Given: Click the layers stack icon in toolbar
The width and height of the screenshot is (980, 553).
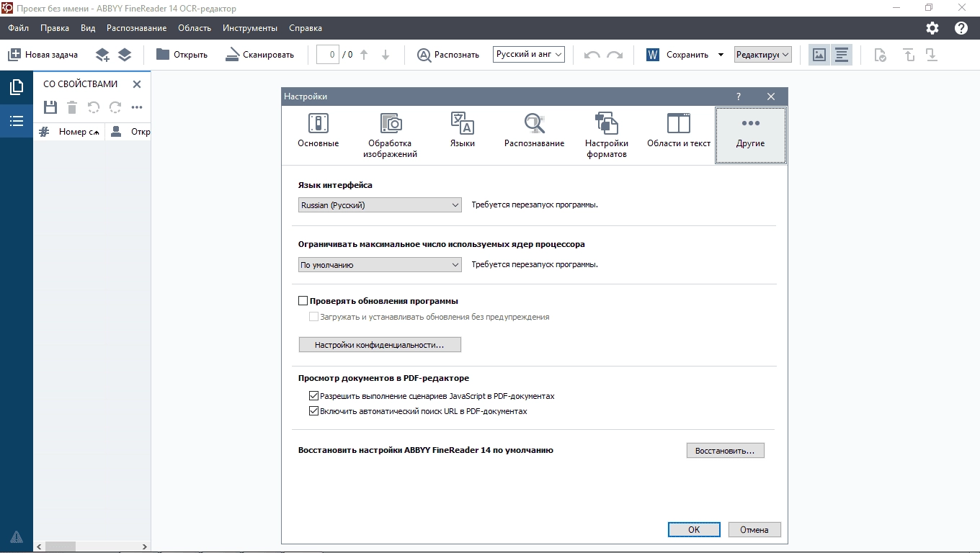Looking at the screenshot, I should 124,55.
